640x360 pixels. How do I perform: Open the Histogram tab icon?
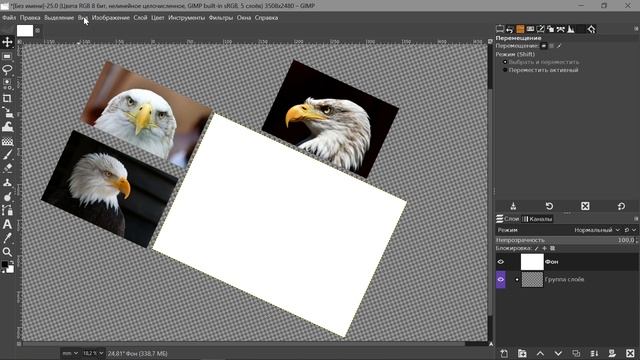pos(571,29)
